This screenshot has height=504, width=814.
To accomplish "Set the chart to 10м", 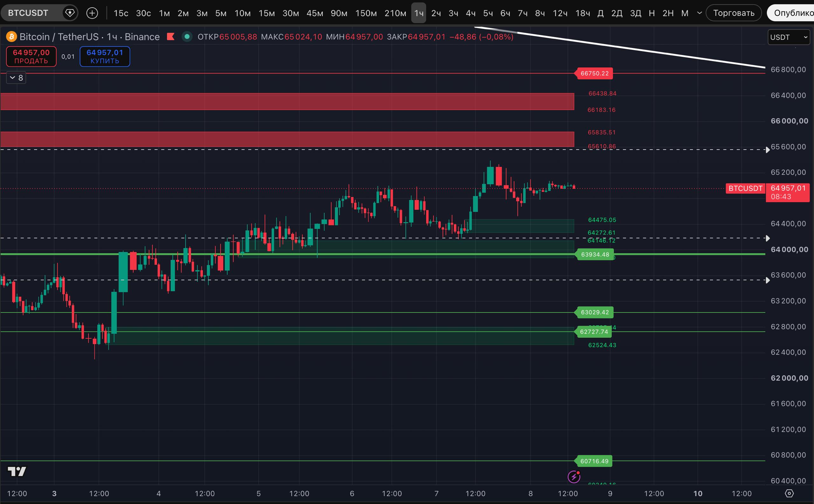I will click(x=242, y=13).
